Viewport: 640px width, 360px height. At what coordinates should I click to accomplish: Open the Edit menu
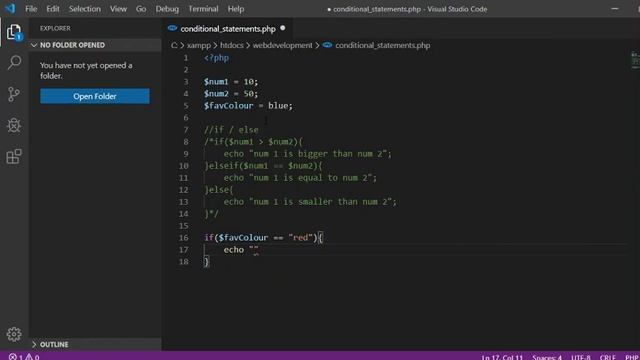(53, 9)
